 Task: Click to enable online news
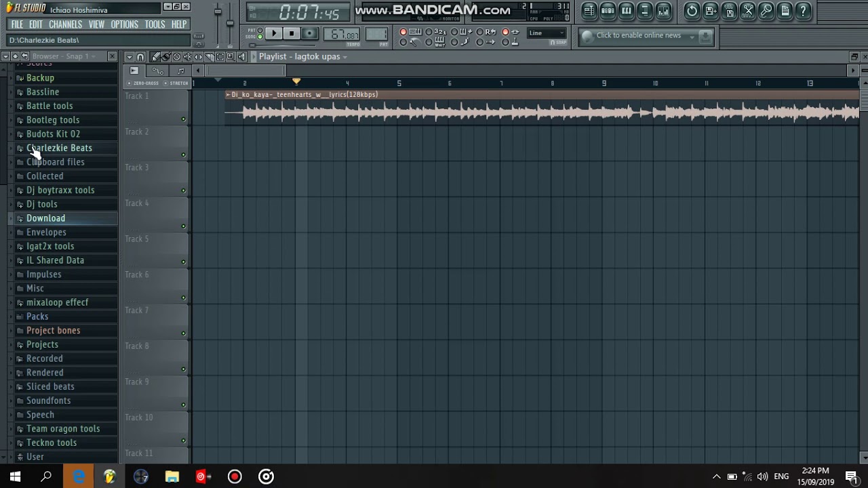point(639,35)
